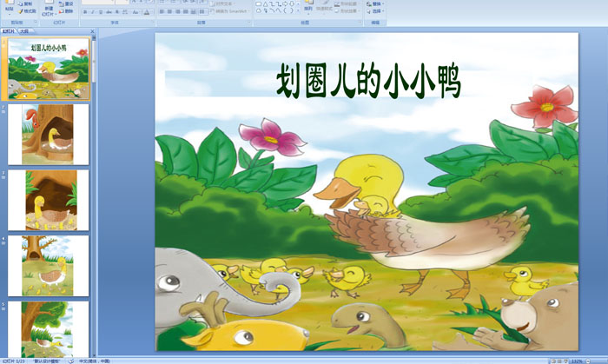Switch to normal view in status bar
This screenshot has height=364, width=608.
(x=553, y=361)
